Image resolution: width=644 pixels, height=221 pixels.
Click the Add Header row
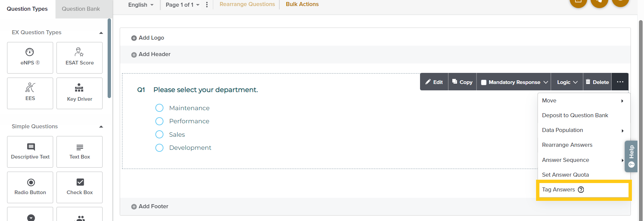[154, 54]
